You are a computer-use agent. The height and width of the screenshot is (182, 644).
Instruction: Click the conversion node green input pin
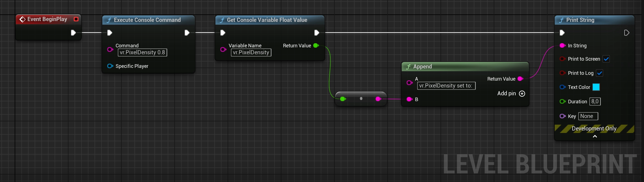(x=343, y=99)
